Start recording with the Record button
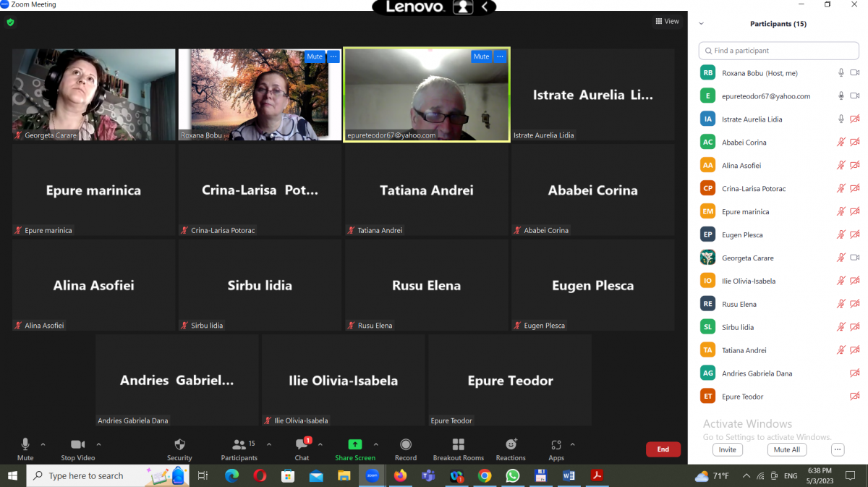The height and width of the screenshot is (487, 868). click(406, 449)
